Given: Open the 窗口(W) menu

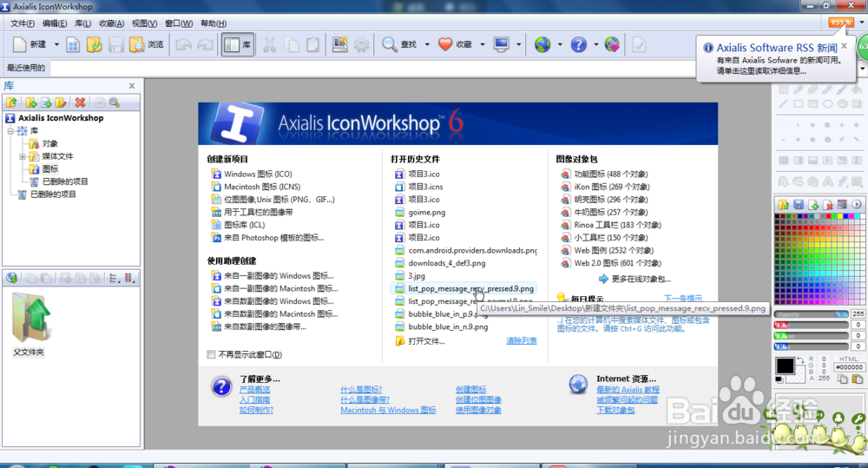Looking at the screenshot, I should tap(179, 23).
